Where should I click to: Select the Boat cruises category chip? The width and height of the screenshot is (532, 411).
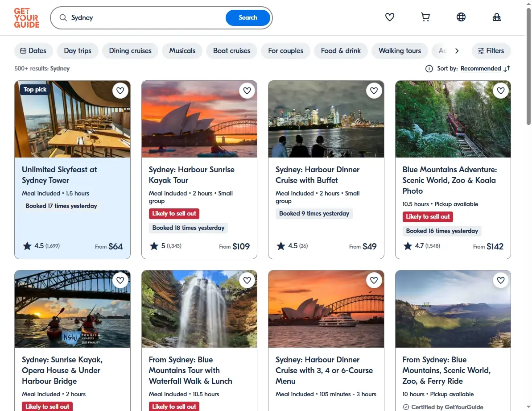click(x=232, y=50)
